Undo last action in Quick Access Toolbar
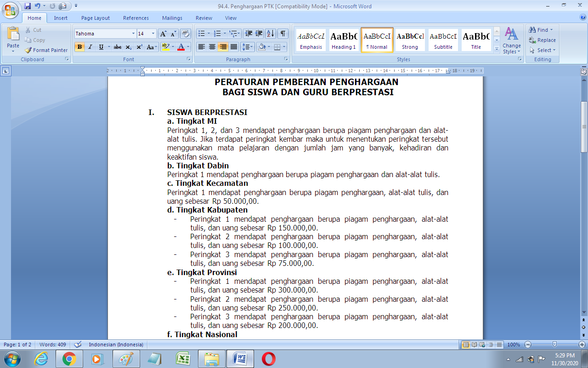 (38, 6)
